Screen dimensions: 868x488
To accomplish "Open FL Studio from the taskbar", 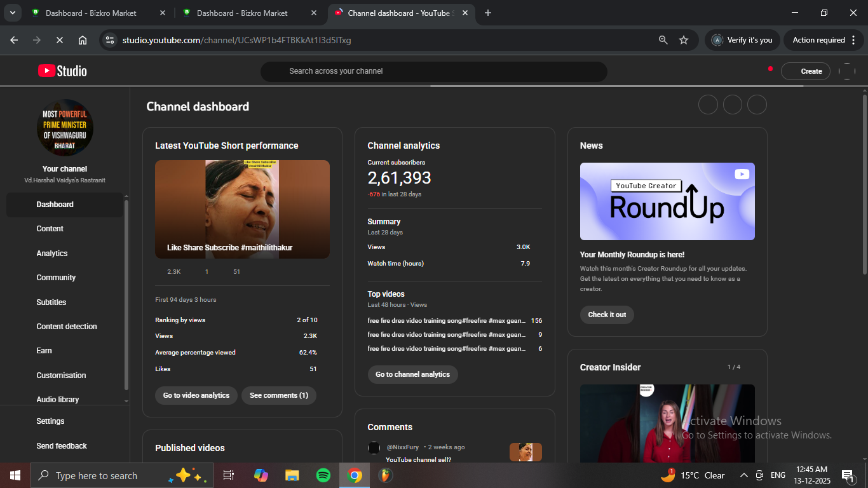I will click(x=385, y=475).
